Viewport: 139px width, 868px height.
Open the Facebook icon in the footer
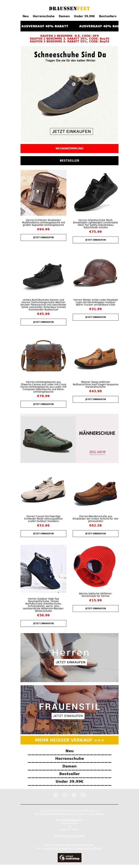[x=56, y=795]
